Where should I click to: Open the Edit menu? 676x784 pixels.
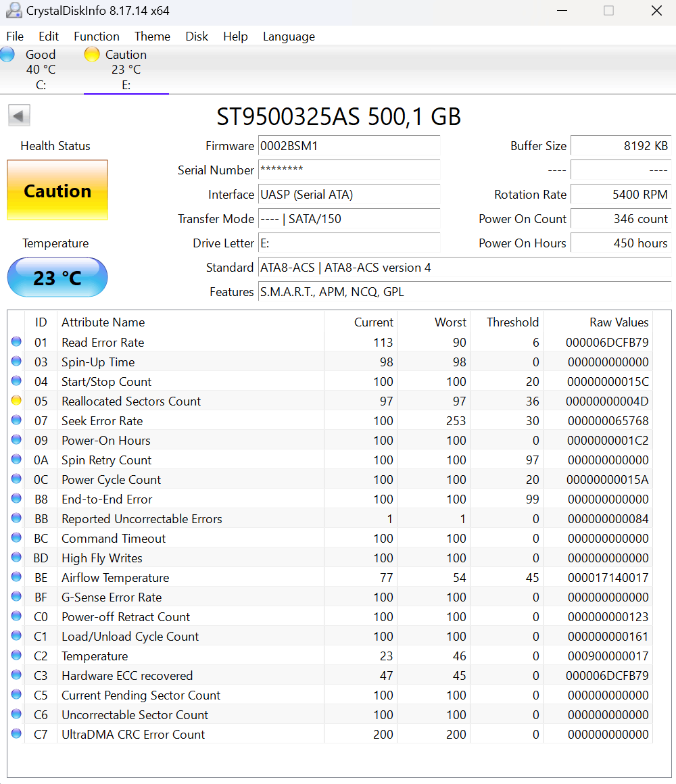click(49, 36)
